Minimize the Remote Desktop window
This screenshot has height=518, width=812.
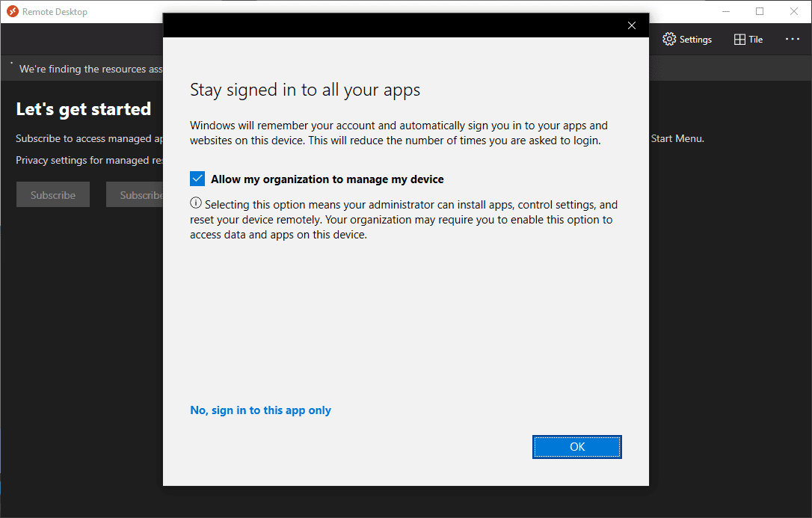[x=726, y=11]
